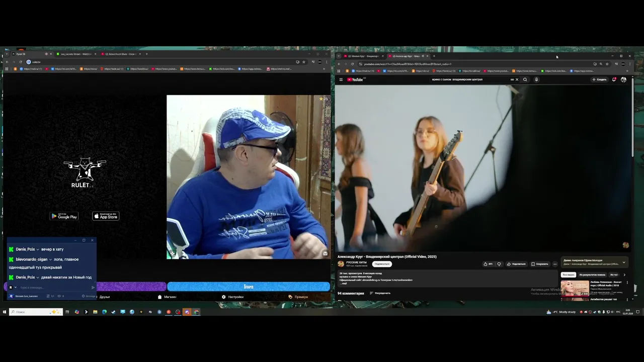Bookmark rulet.tv page with star
644x362 pixels.
click(304, 62)
